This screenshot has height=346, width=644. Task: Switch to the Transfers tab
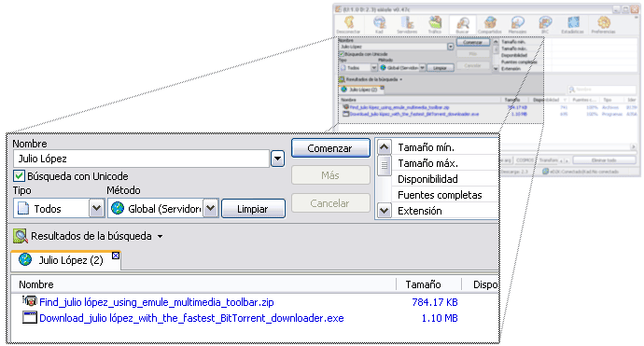[x=549, y=160]
